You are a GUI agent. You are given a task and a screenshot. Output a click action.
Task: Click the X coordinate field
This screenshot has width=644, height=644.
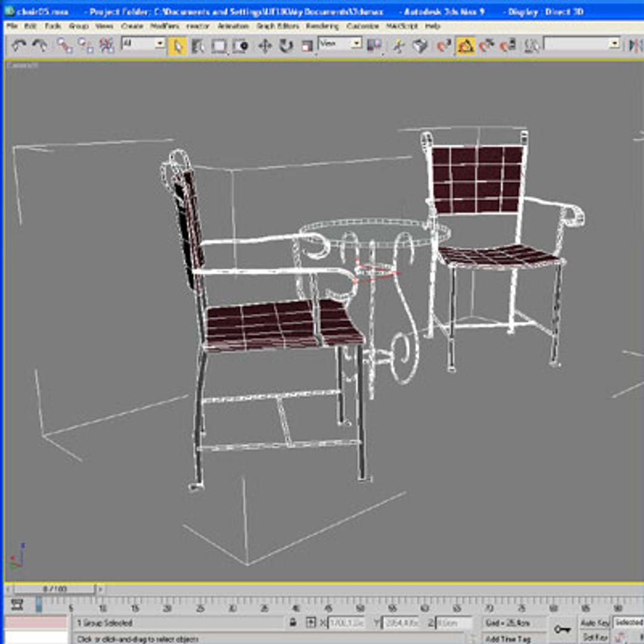346,623
